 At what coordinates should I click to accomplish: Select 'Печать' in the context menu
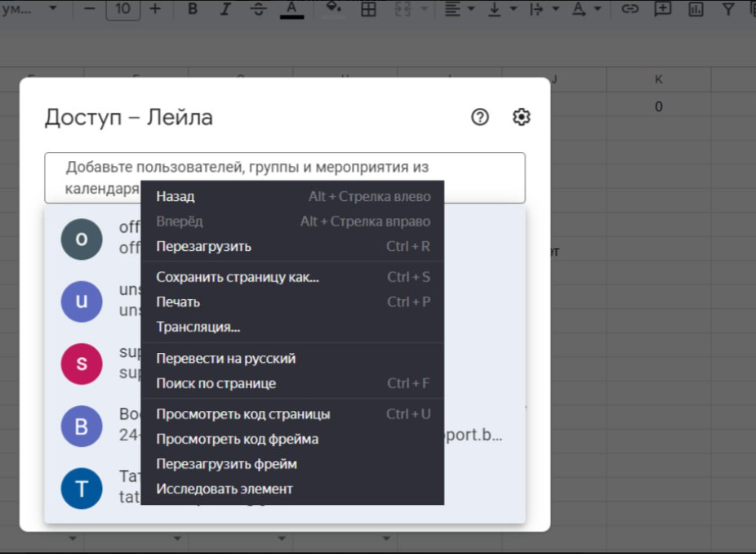click(292, 302)
